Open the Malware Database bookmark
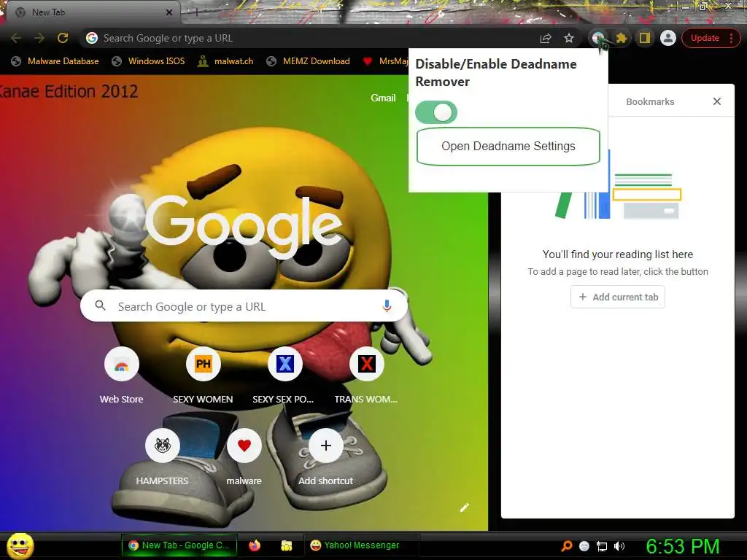 [55, 61]
